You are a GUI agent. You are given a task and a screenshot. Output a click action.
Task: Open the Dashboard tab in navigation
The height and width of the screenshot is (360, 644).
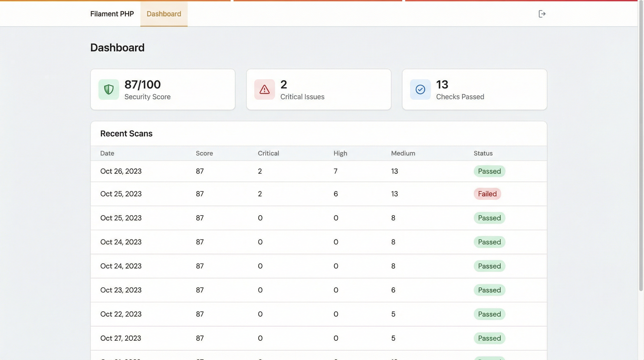point(164,14)
